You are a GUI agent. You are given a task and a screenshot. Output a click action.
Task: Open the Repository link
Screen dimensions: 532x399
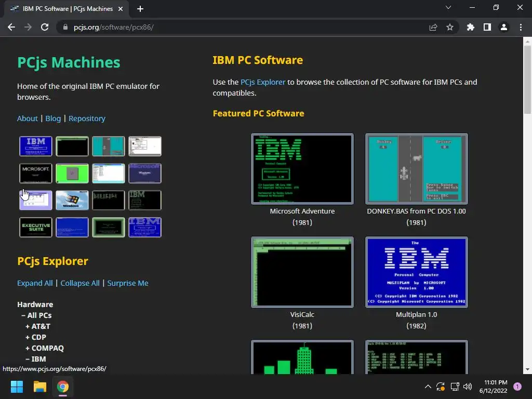[x=87, y=118]
